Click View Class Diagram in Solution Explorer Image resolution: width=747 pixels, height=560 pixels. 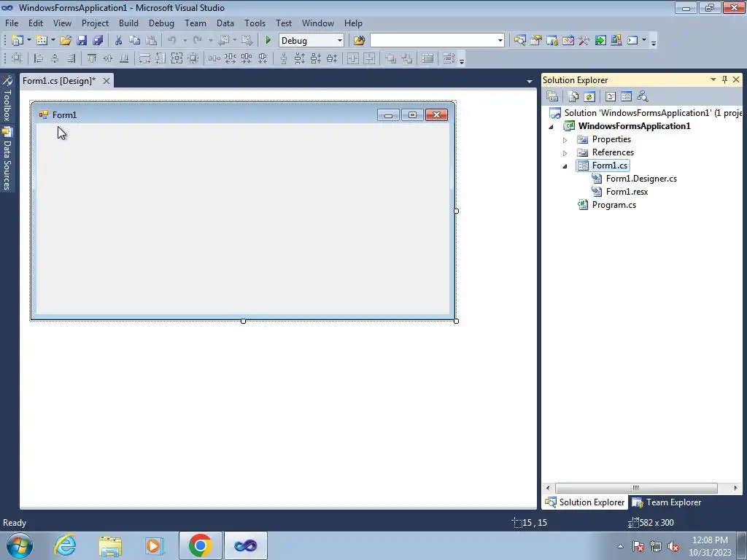pyautogui.click(x=643, y=97)
